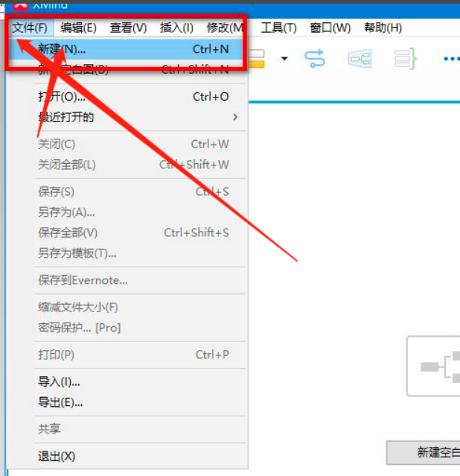This screenshot has height=476, width=460.
Task: Select 保存到Evernote... menu entry
Action: (x=127, y=280)
